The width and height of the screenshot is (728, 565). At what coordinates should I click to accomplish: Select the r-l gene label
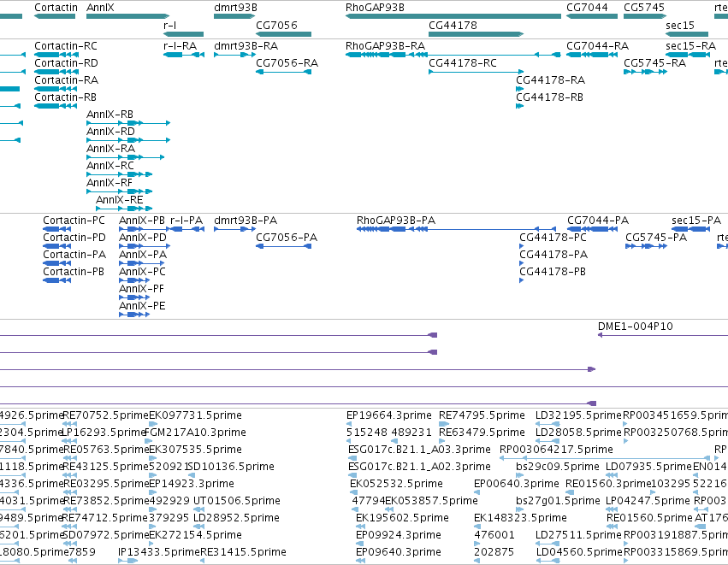(170, 25)
